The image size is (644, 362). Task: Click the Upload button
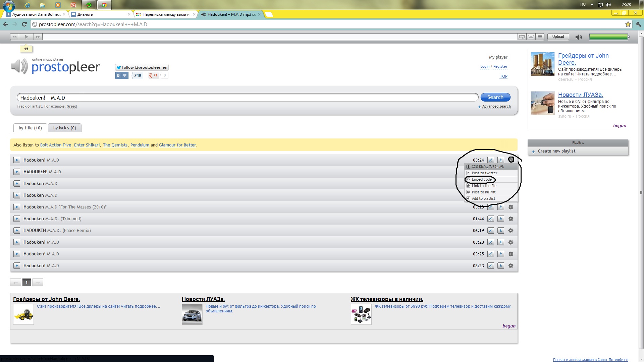[x=558, y=37]
